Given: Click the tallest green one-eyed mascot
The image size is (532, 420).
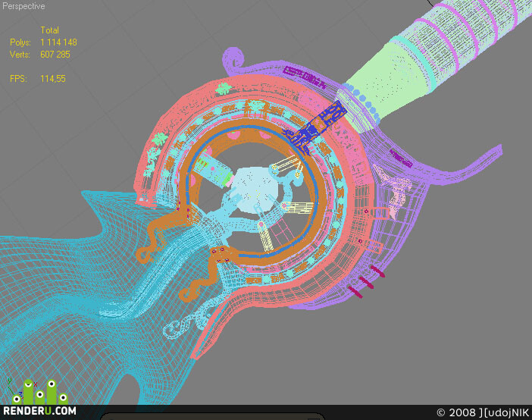Looking at the screenshot, I should tap(52, 391).
